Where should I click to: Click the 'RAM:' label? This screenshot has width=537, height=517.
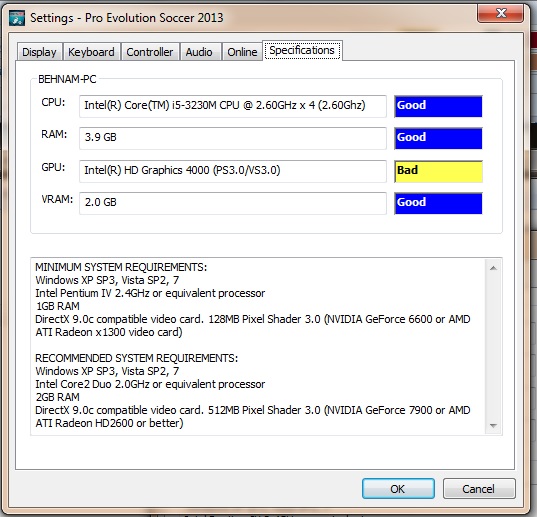54,134
